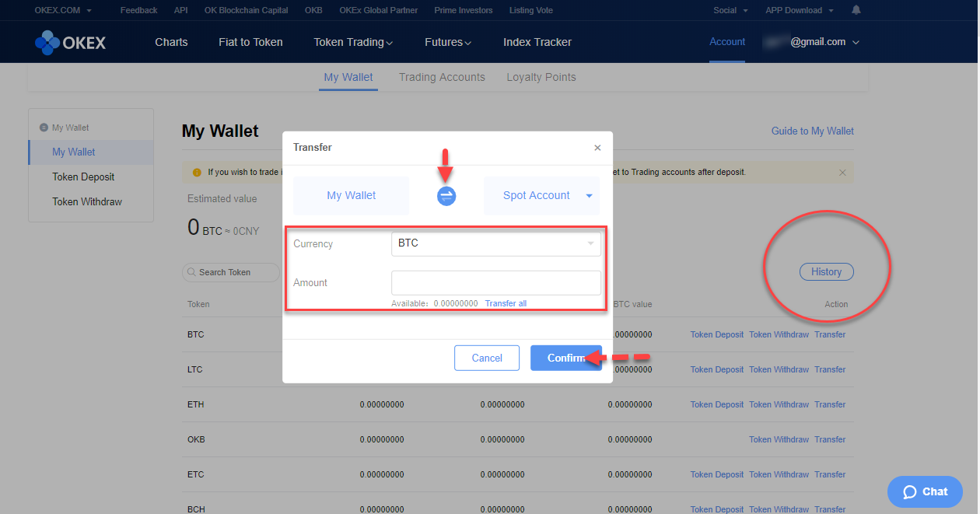Open the APP Download dropdown

click(799, 10)
